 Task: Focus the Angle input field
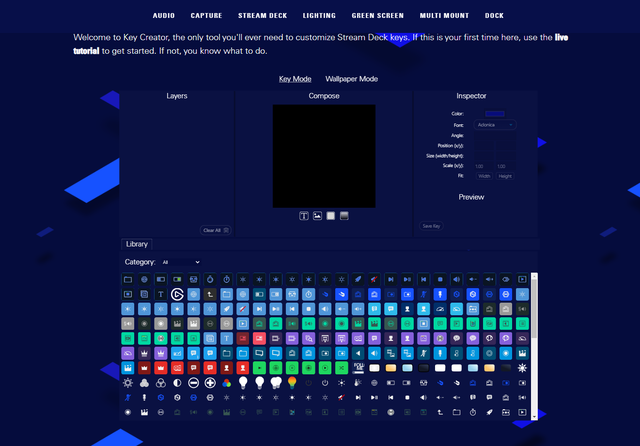point(495,135)
